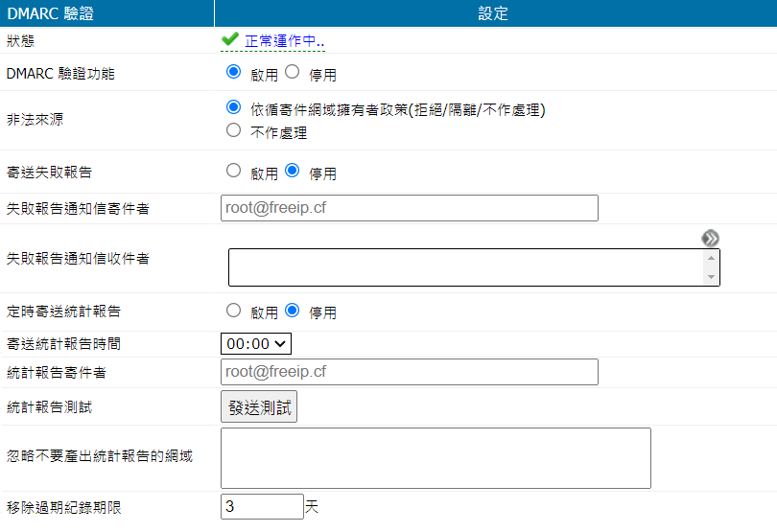Choose 停用 for 寄送失敗報告
This screenshot has height=532, width=777.
point(293,171)
